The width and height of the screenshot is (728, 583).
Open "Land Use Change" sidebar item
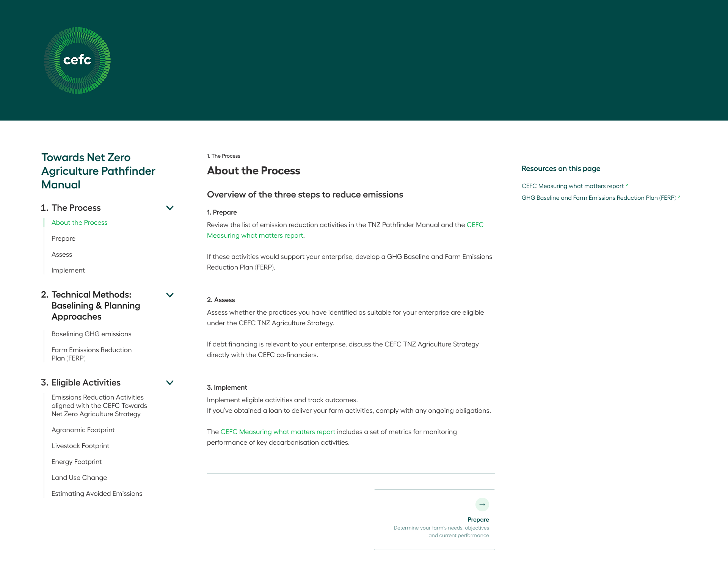pyautogui.click(x=79, y=478)
